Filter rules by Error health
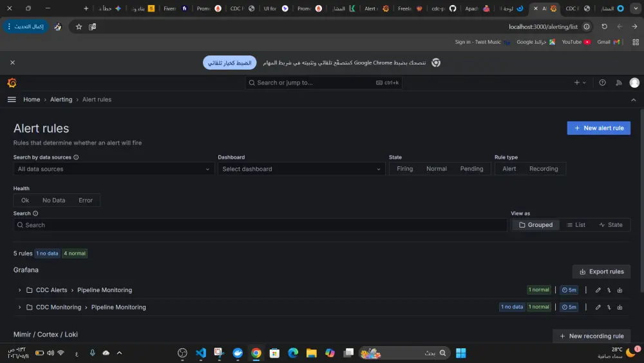The width and height of the screenshot is (644, 363). (x=86, y=201)
